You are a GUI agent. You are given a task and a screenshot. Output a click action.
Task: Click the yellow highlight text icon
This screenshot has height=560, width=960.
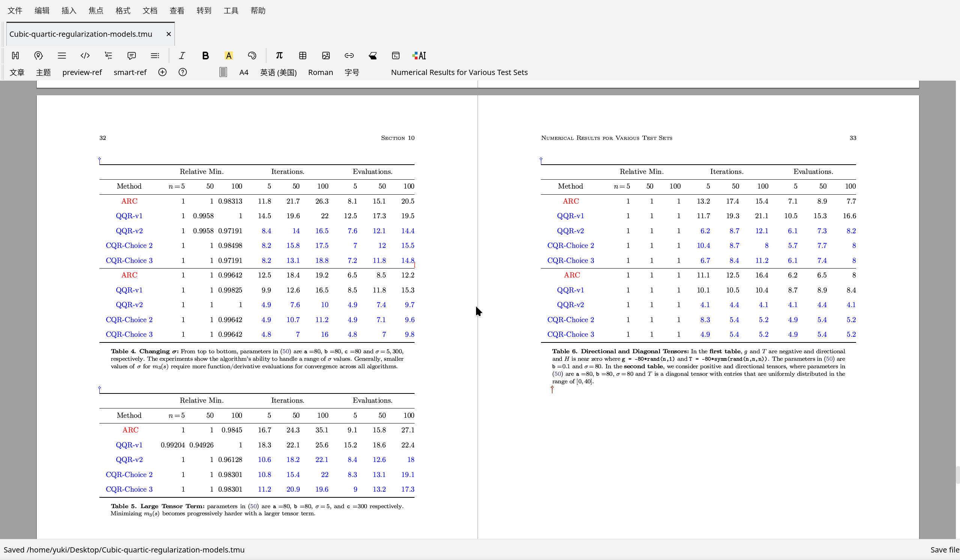(228, 56)
